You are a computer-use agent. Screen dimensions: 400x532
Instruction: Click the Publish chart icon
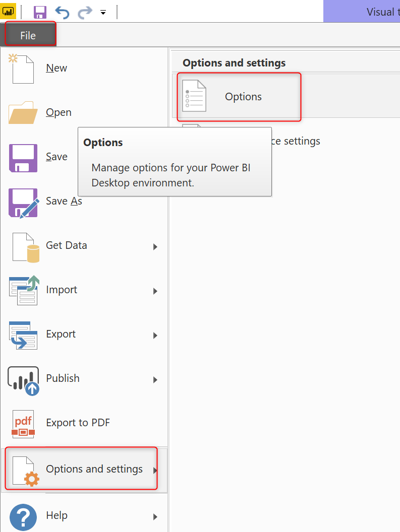click(x=23, y=379)
